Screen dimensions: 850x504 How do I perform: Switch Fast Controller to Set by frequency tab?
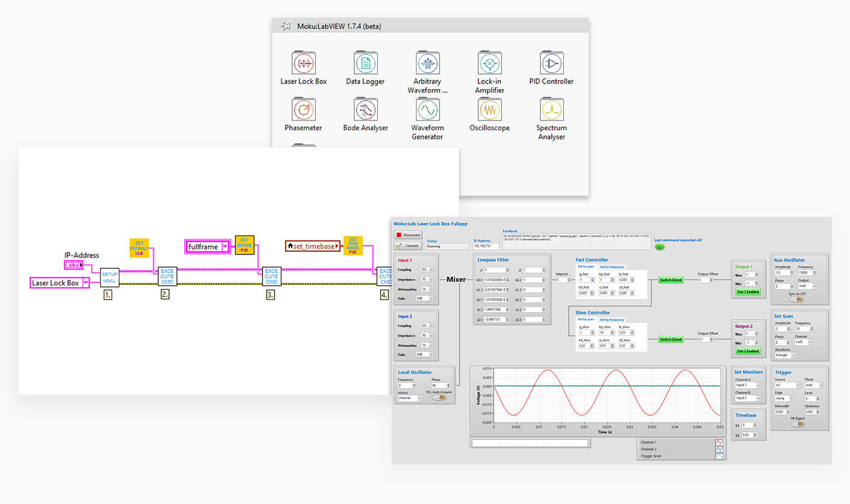[612, 267]
